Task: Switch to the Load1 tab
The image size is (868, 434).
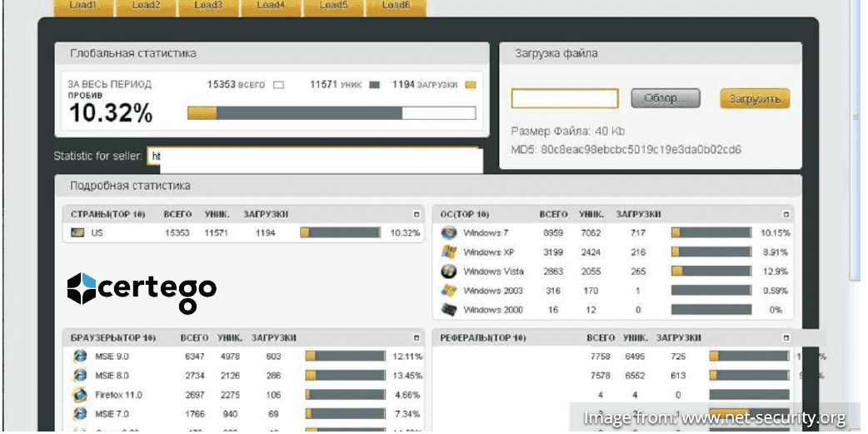Action: [82, 7]
